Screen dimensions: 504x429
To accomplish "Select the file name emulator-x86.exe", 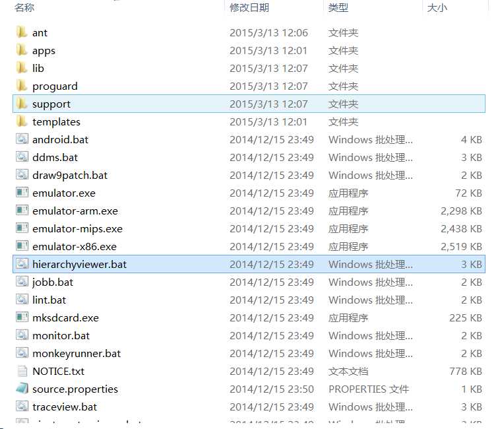I will [x=75, y=247].
